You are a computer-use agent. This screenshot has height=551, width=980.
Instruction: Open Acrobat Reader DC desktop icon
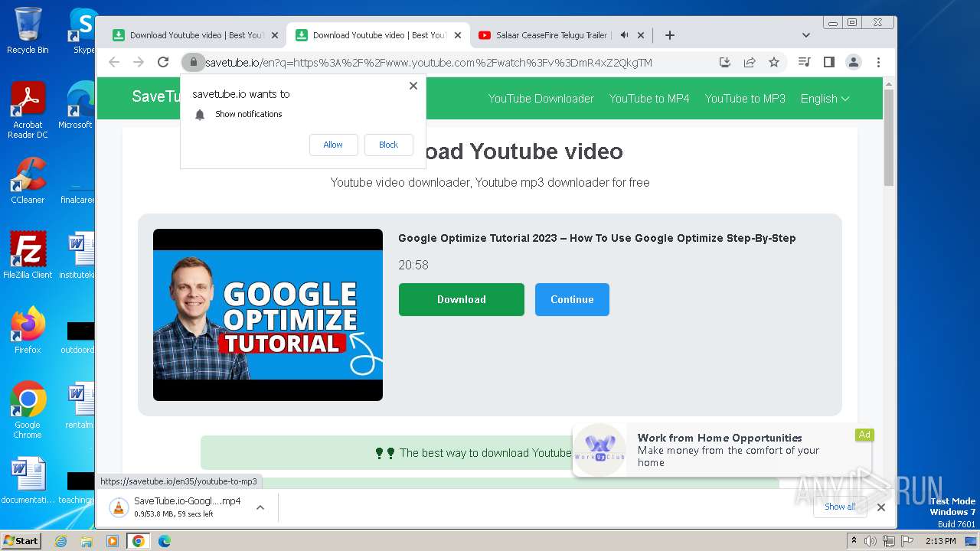coord(28,111)
